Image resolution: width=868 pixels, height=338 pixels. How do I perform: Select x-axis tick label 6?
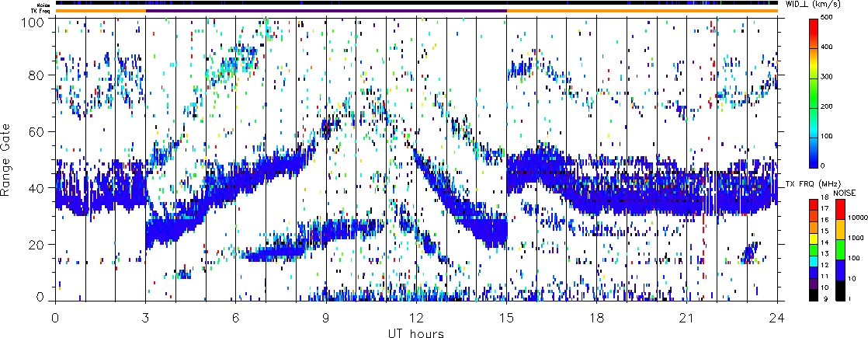click(x=236, y=318)
